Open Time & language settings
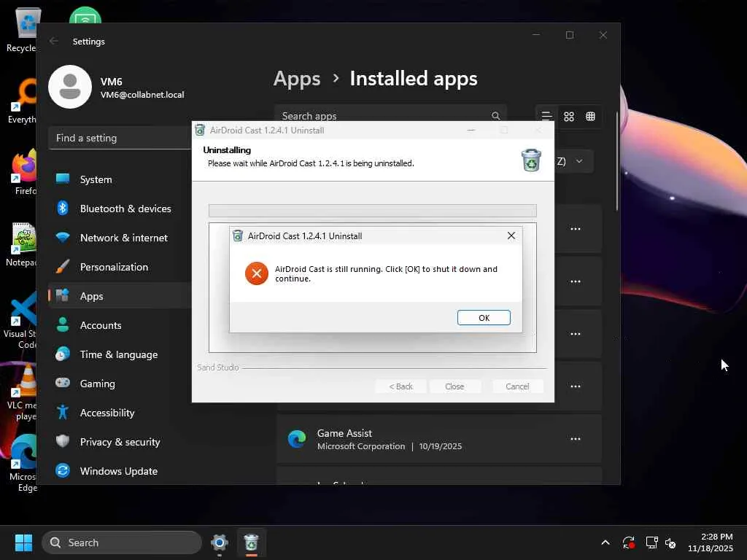Image resolution: width=747 pixels, height=560 pixels. 120,354
